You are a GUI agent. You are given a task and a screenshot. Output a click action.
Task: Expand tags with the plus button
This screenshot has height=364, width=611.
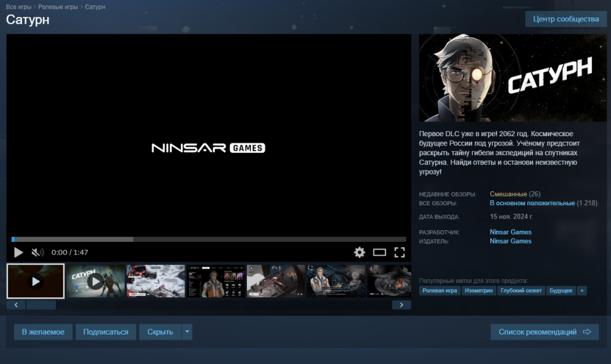click(582, 291)
